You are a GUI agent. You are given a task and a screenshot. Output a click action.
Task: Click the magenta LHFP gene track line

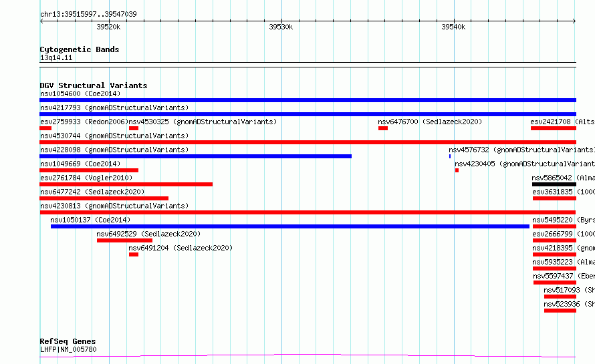click(308, 356)
